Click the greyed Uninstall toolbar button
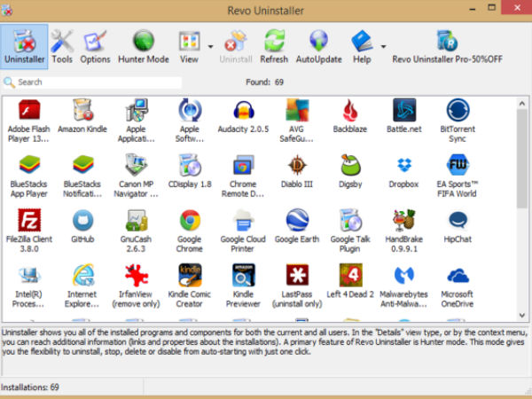 (236, 46)
